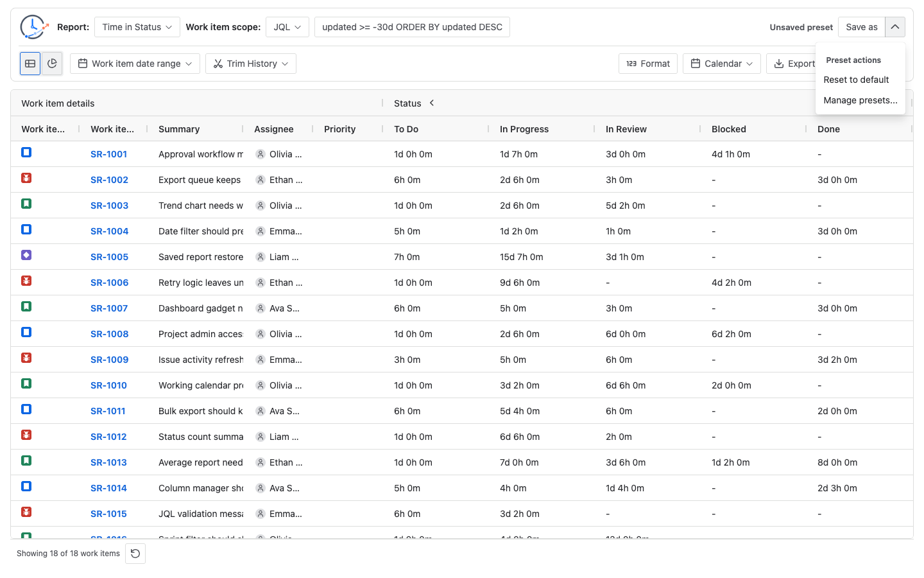
Task: Click the task type icon for SR-1008
Action: point(26,332)
